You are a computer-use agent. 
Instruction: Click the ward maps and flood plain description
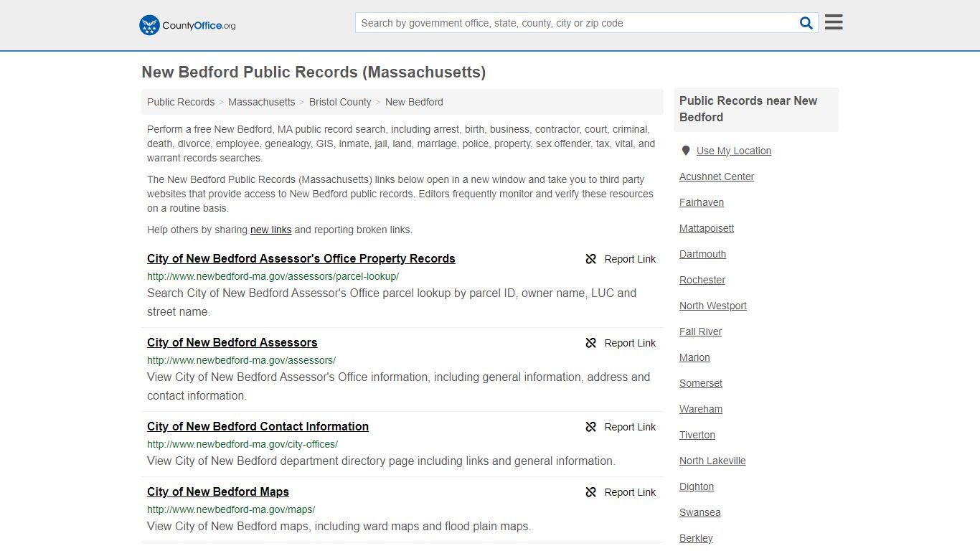[x=339, y=526]
